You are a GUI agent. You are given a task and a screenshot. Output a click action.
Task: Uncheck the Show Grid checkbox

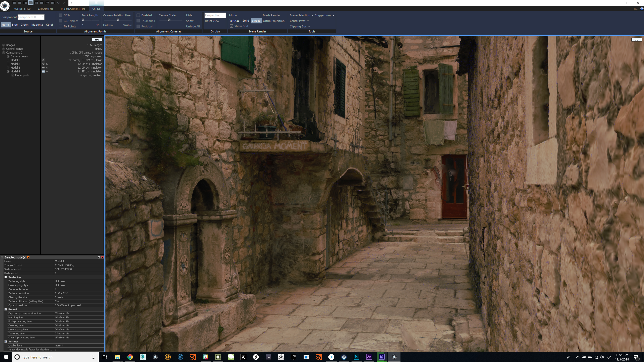(x=231, y=26)
